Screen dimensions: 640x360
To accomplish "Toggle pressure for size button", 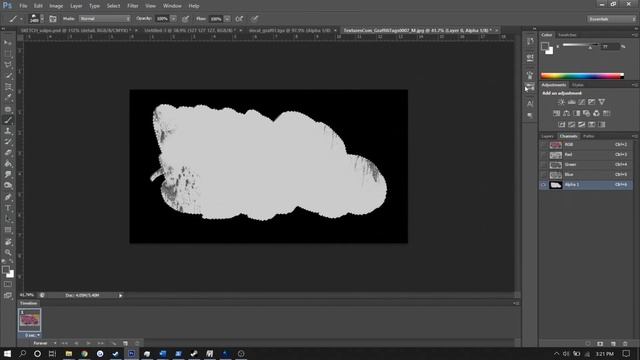I will [x=255, y=19].
